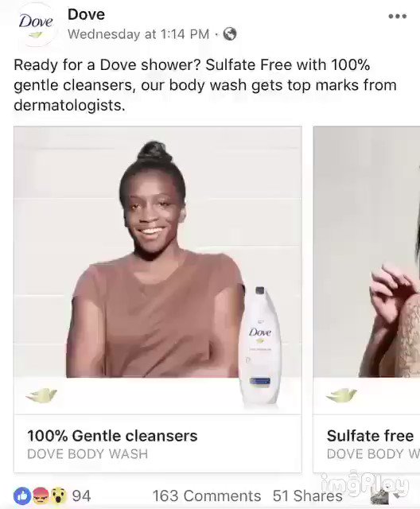Click the dove logo under second carousel image
420x509 pixels.
[341, 395]
